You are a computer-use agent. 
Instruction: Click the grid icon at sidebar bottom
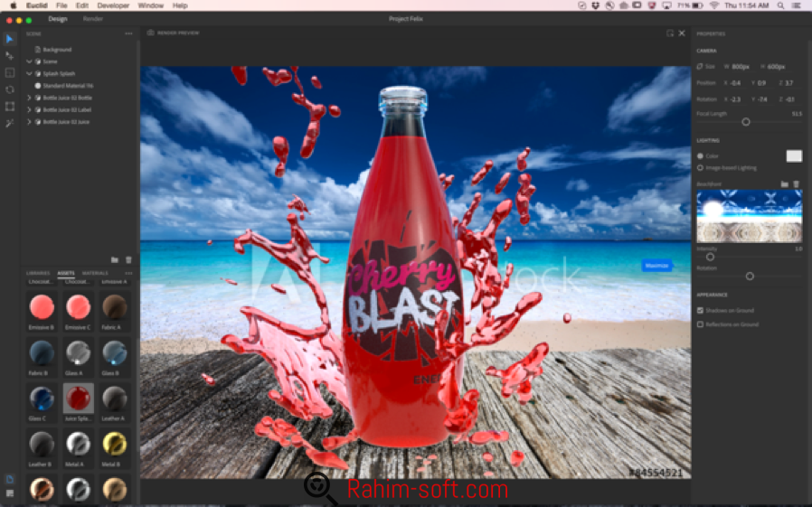click(x=9, y=493)
